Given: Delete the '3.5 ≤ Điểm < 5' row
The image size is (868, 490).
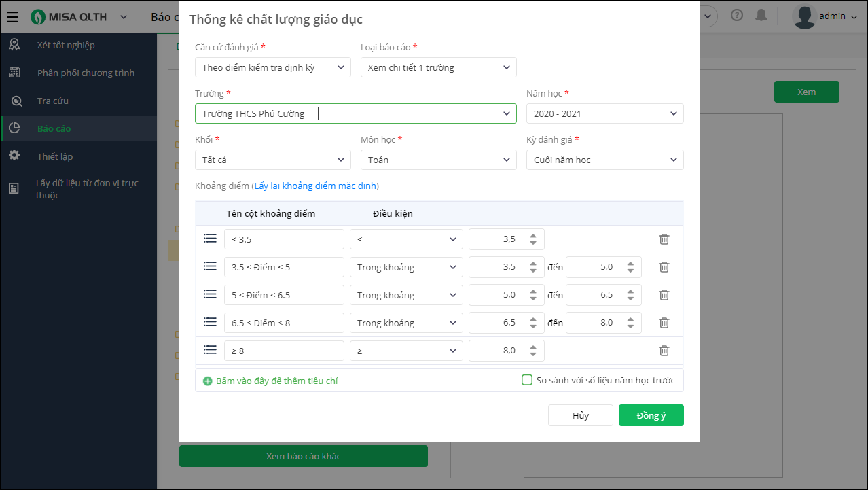Looking at the screenshot, I should (x=664, y=267).
